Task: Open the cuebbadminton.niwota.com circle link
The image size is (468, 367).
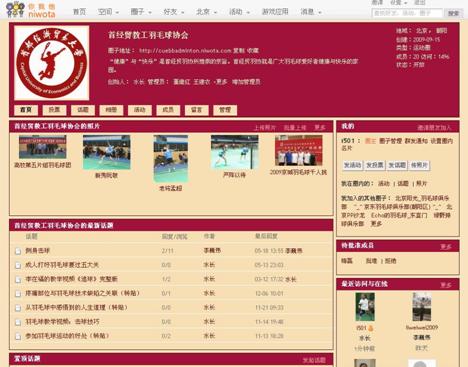Action: click(185, 51)
